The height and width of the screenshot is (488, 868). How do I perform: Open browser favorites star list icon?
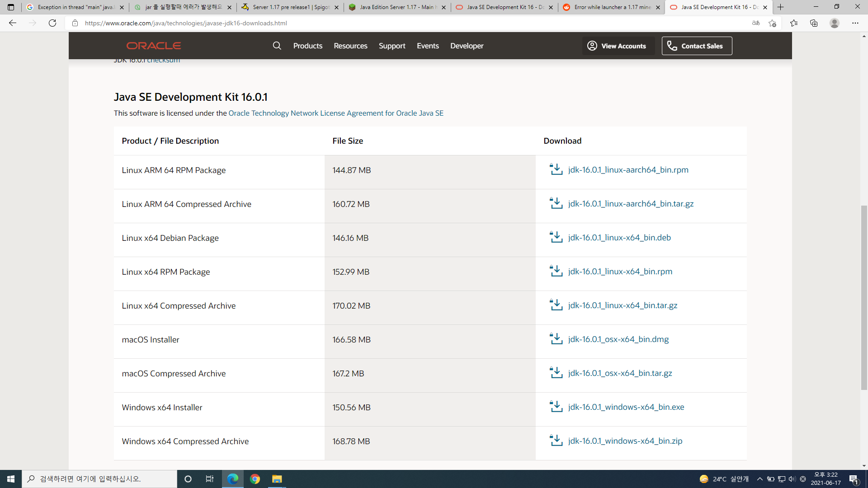point(793,23)
